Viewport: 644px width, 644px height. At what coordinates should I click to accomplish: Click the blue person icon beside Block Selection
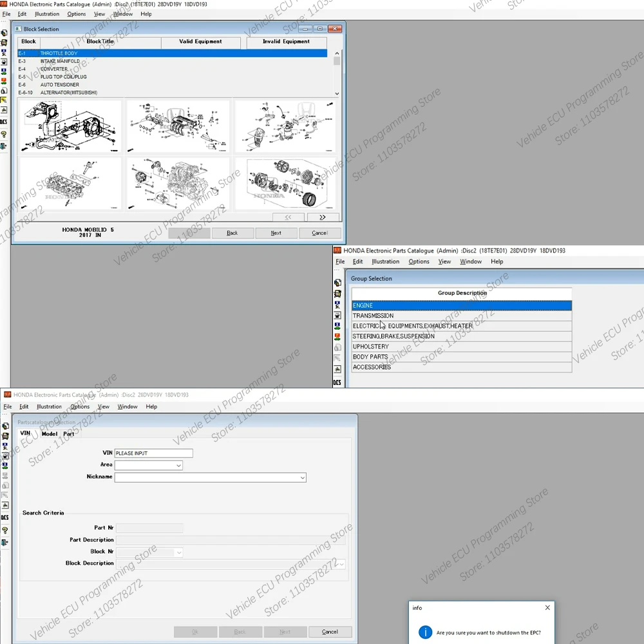click(x=4, y=53)
